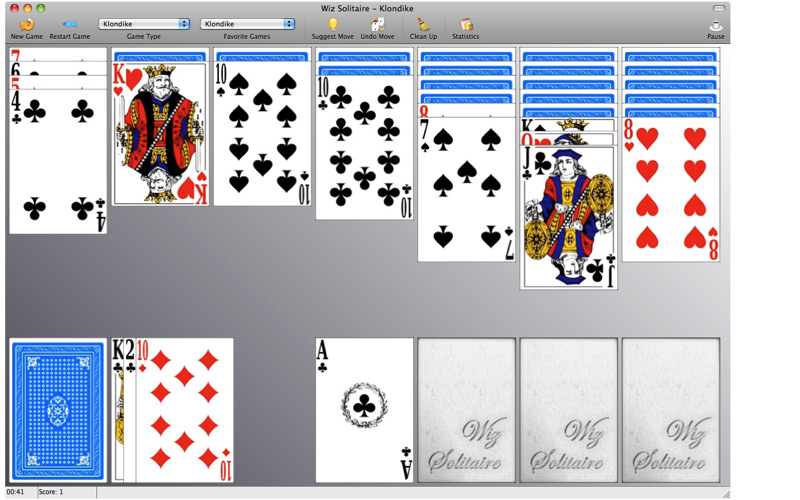Click the 2 of clubs in the waste

pyautogui.click(x=130, y=410)
